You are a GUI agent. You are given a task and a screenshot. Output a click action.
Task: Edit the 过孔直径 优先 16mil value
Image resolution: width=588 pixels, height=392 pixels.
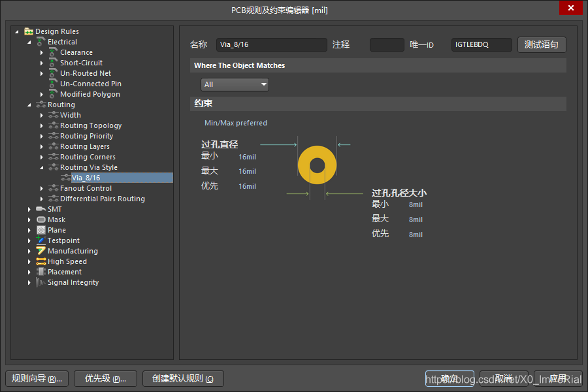(x=247, y=186)
